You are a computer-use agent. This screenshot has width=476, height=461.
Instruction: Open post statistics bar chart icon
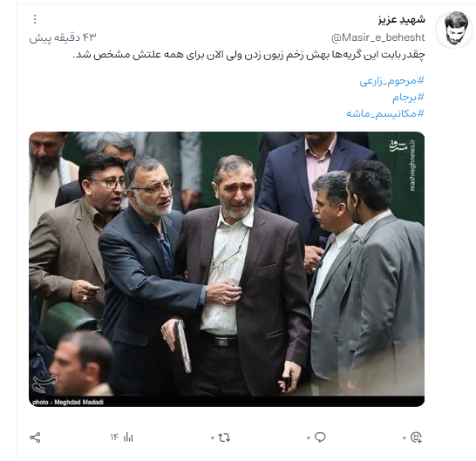pos(128,437)
